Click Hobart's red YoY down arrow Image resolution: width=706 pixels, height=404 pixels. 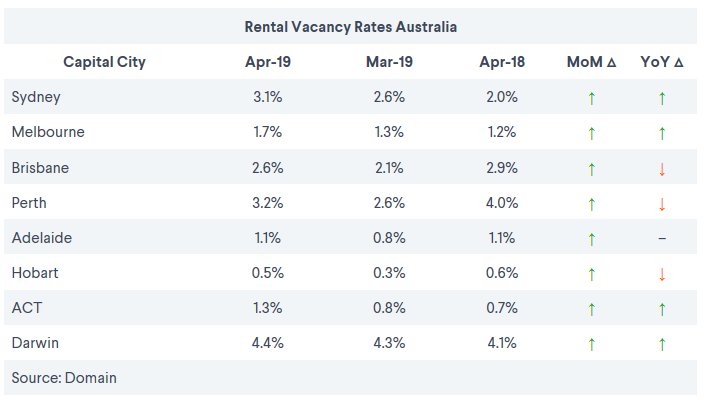tap(662, 274)
